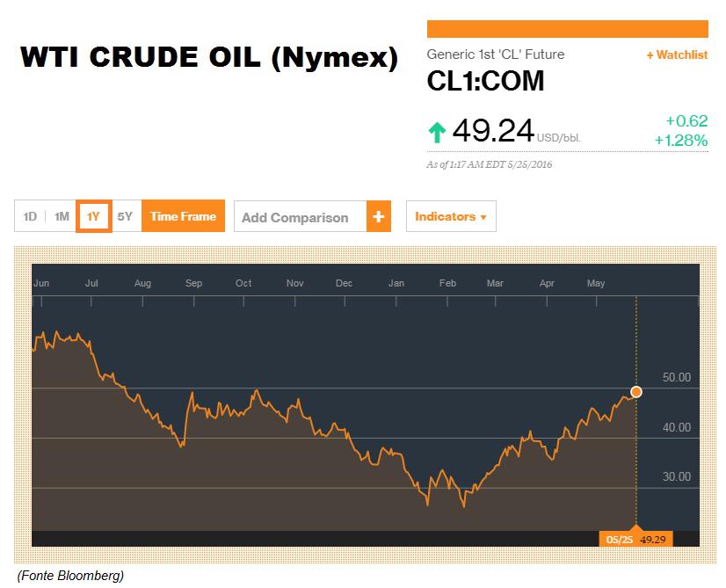Click the CL1:COM ticker symbol
The height and width of the screenshot is (588, 726).
coord(485,81)
